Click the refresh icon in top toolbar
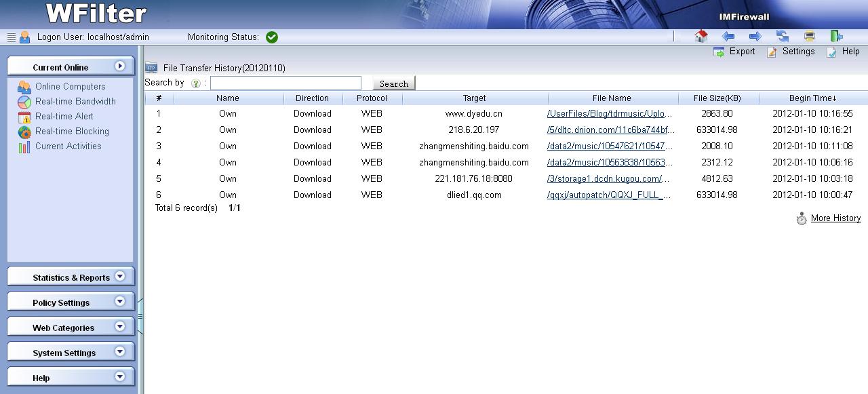The image size is (868, 394). click(783, 37)
